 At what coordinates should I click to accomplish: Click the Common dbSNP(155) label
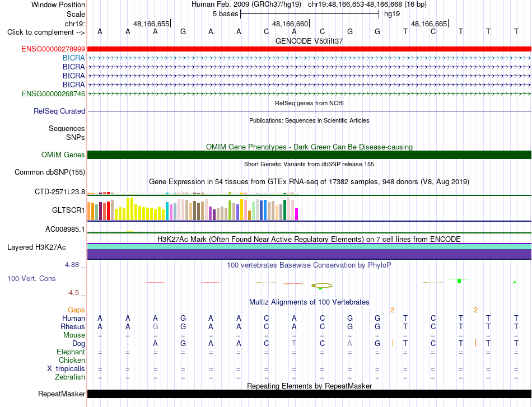click(x=50, y=172)
